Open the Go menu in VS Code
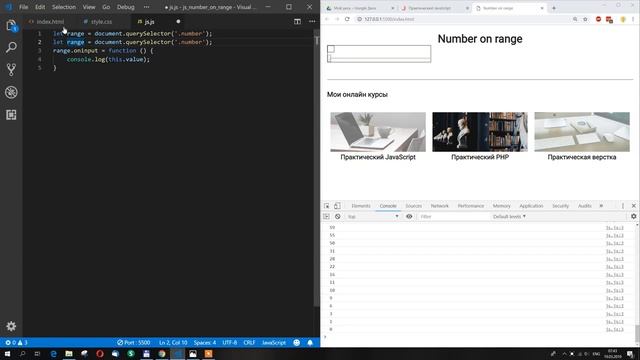 click(x=106, y=7)
